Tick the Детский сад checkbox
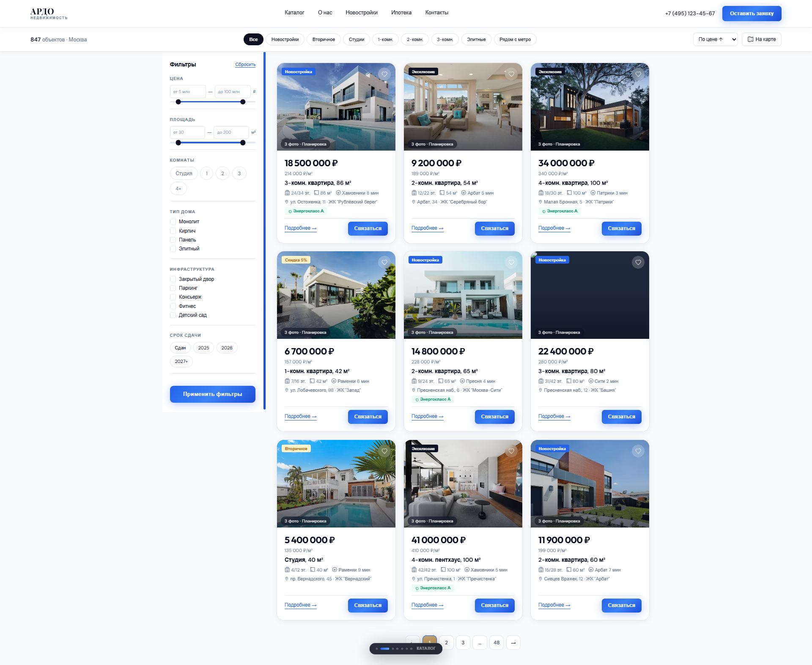The image size is (812, 665). pos(173,315)
